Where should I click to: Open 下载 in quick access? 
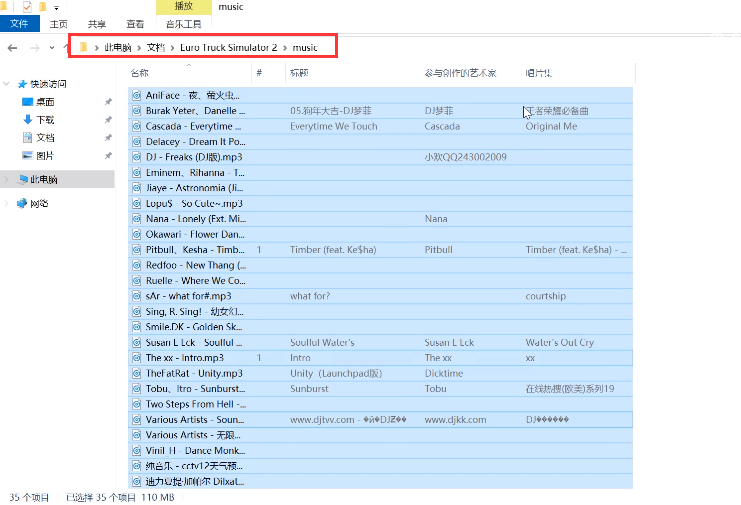tap(45, 120)
